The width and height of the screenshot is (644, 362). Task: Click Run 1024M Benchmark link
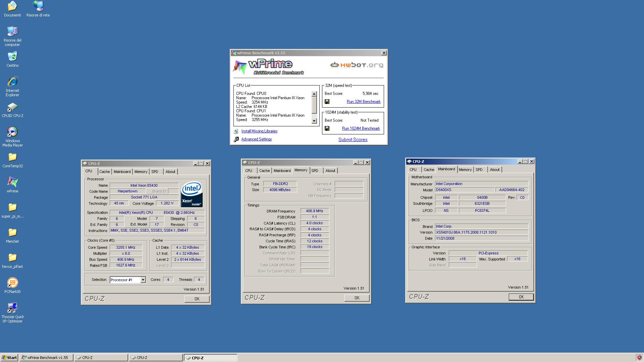click(x=361, y=128)
